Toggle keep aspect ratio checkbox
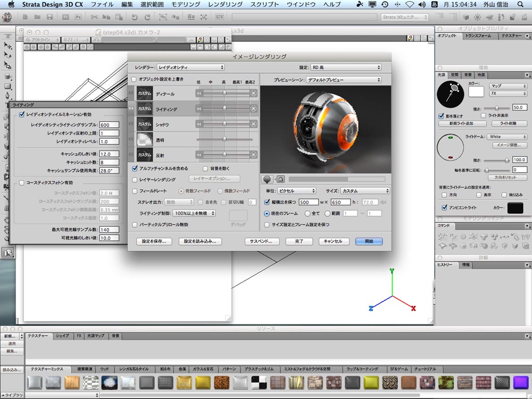This screenshot has width=532, height=399. (267, 202)
